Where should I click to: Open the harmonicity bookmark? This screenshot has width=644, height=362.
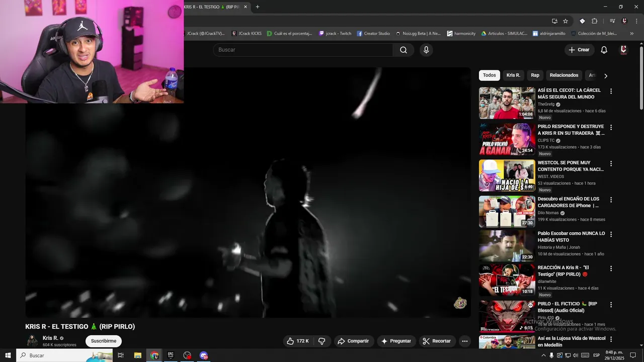click(x=461, y=34)
